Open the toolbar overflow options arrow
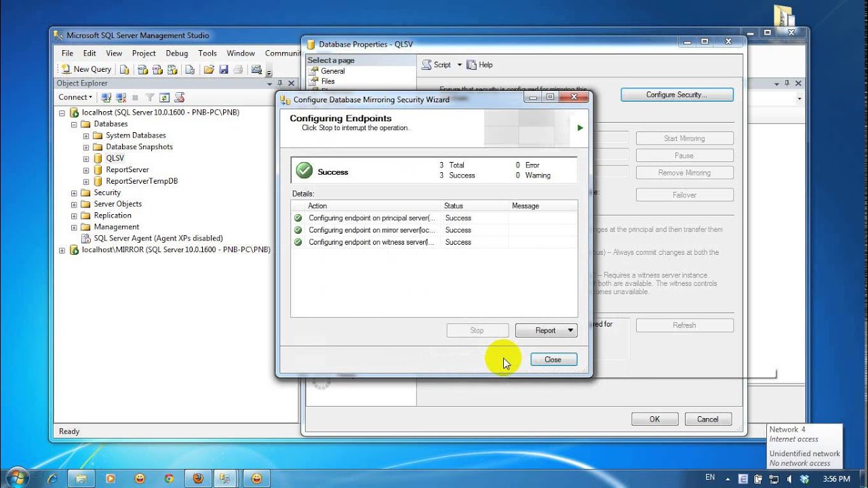The height and width of the screenshot is (488, 868). (x=269, y=71)
